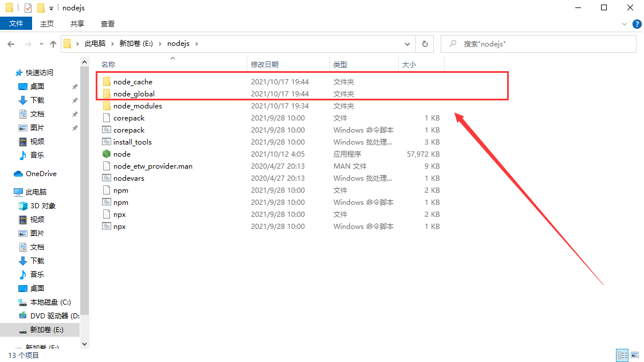644x362 pixels.
Task: Expand breadcrumb arrow after 新加卷 (E:)
Action: point(160,44)
